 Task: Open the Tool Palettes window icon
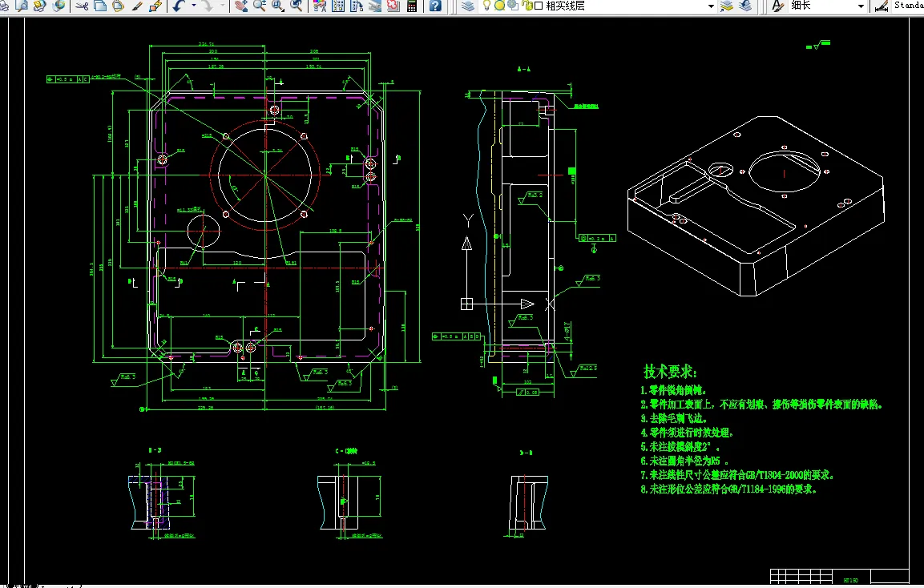(x=357, y=6)
